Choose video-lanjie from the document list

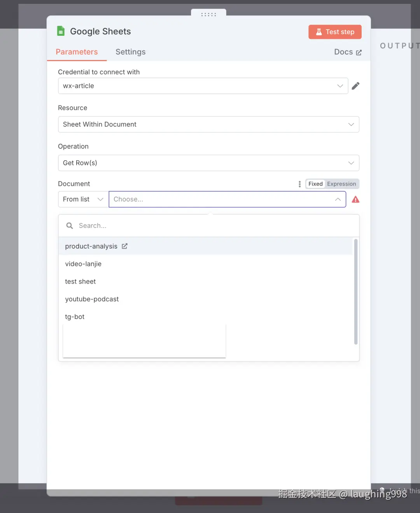point(83,264)
